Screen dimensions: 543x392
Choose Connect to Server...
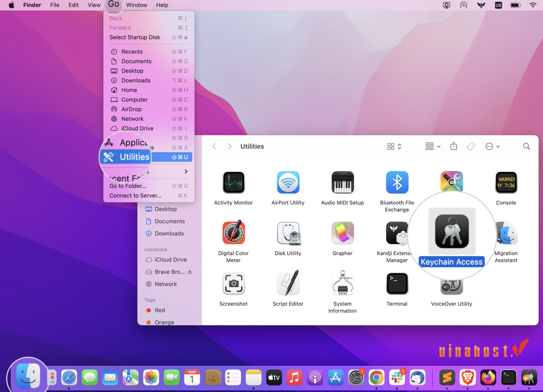point(149,196)
